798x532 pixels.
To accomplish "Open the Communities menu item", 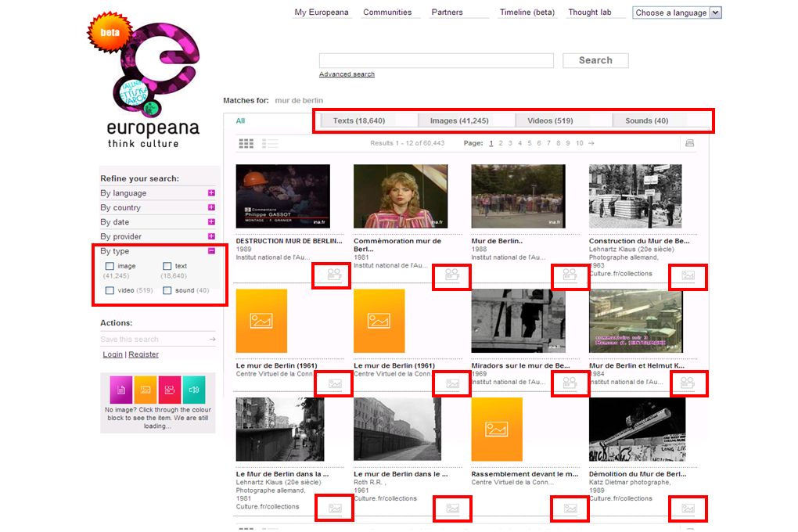I will point(387,13).
